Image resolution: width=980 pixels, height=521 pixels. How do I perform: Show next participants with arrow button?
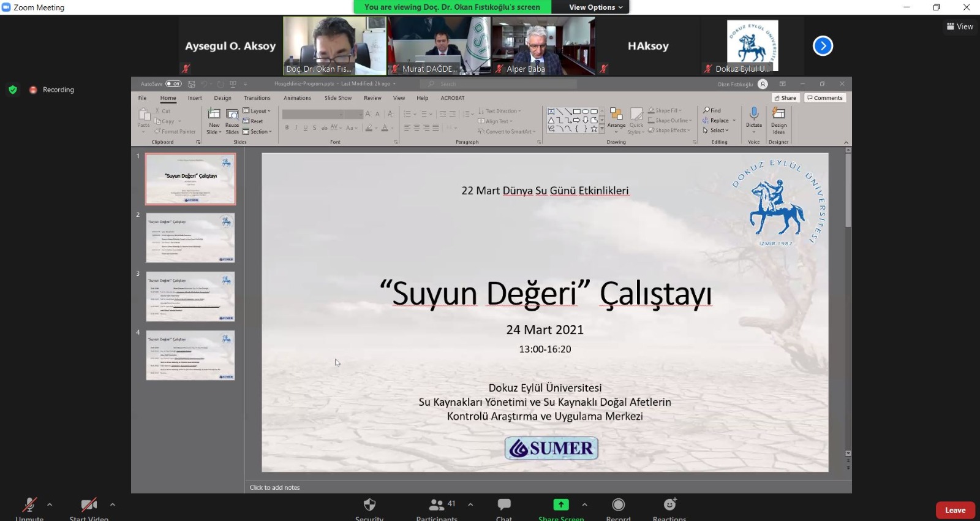(823, 46)
